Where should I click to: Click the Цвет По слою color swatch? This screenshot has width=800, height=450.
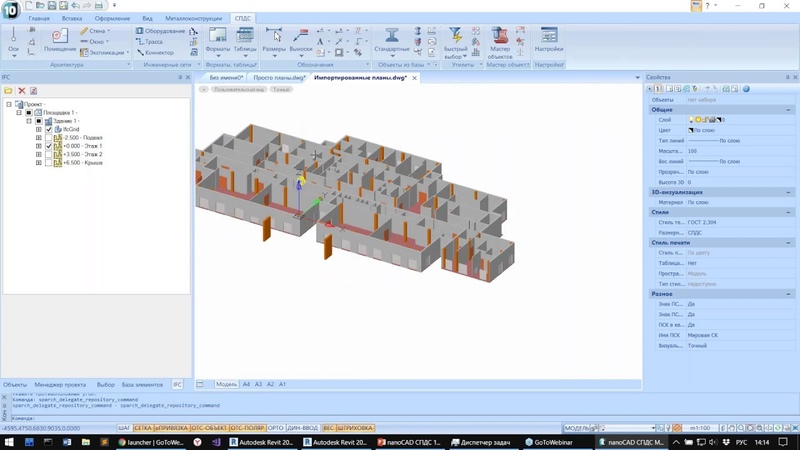(x=690, y=130)
